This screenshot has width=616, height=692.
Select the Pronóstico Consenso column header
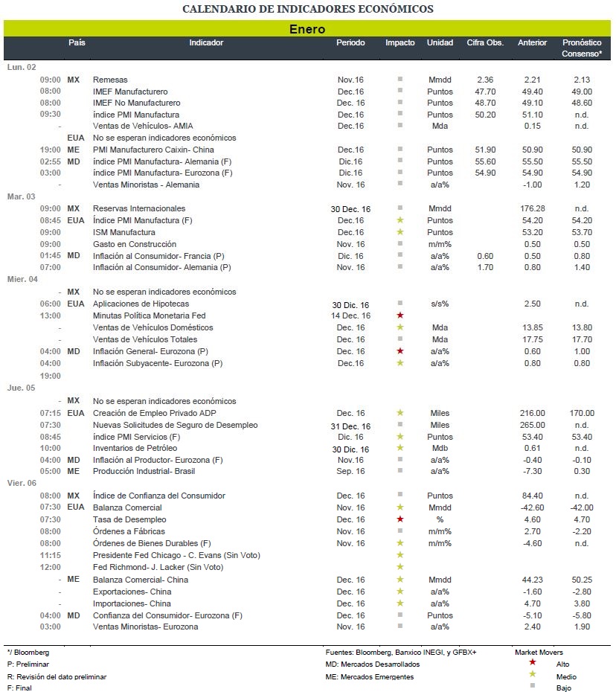(582, 48)
